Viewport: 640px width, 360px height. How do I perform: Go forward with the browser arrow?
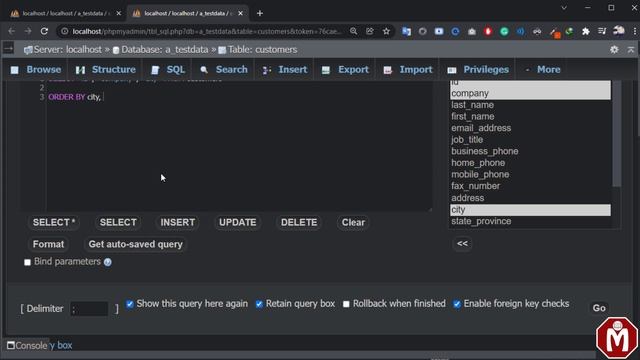pos(28,31)
